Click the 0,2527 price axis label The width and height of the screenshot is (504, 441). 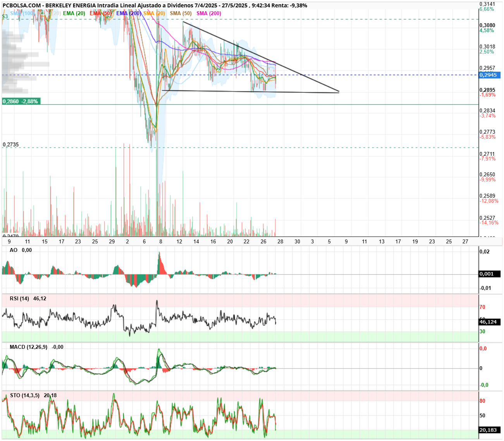pyautogui.click(x=487, y=218)
